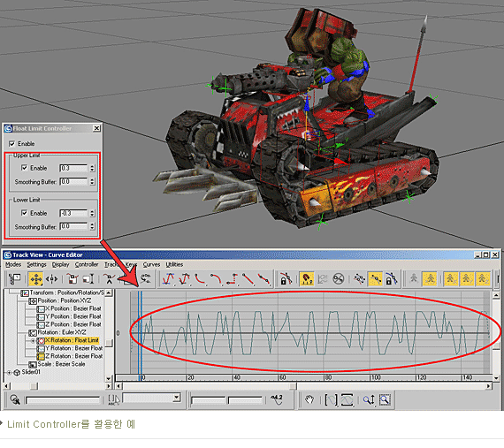Select the Scale Keys tool

73,278
